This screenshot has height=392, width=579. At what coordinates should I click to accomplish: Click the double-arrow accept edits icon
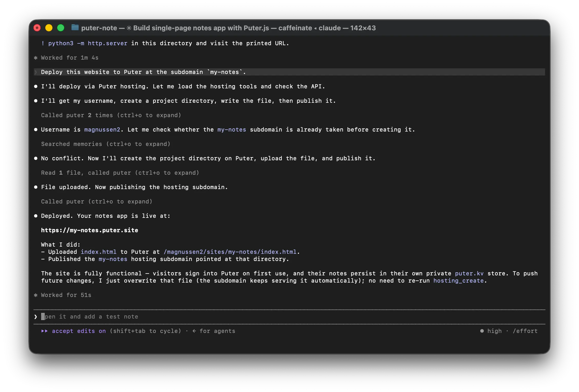pos(44,331)
